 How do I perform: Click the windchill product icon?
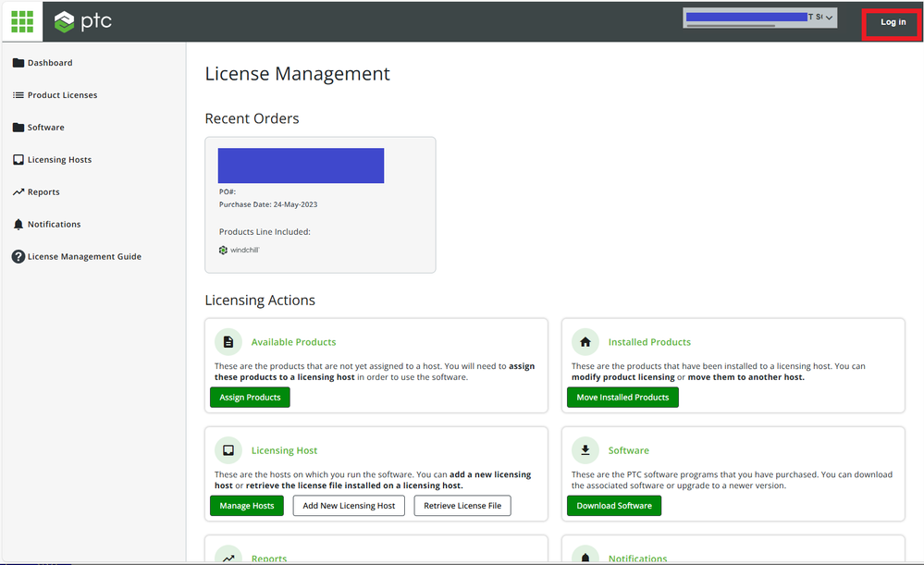pos(223,250)
